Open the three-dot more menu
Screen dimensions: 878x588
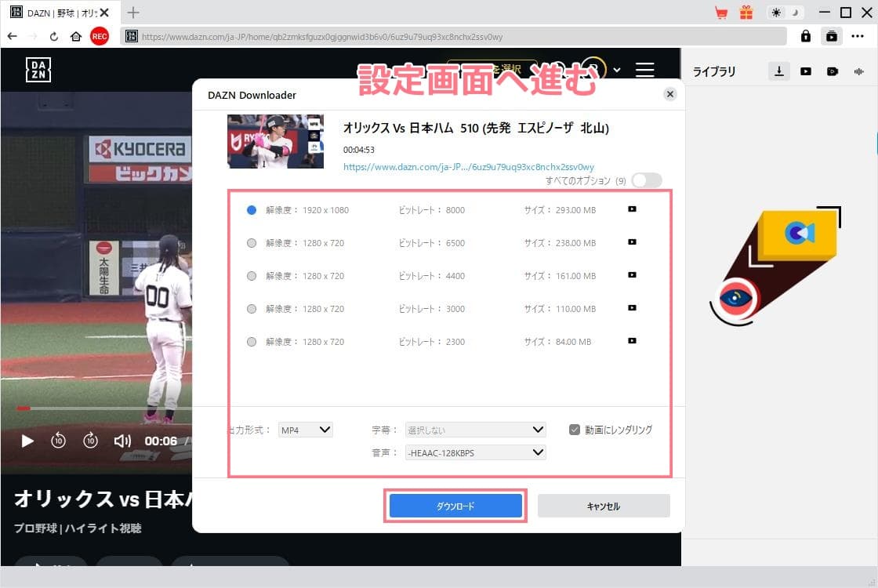coord(858,36)
